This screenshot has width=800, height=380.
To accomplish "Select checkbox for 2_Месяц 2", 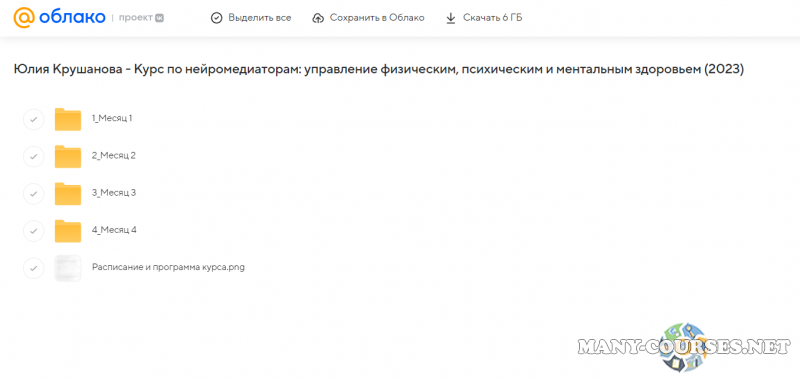I will click(x=34, y=157).
